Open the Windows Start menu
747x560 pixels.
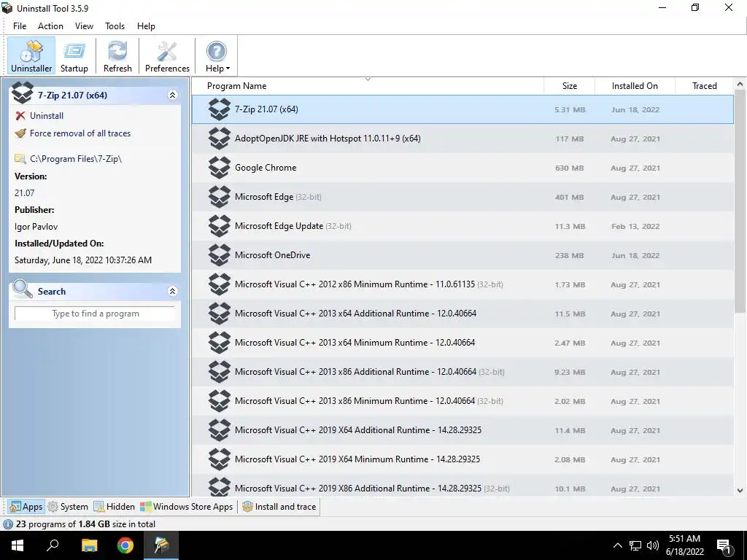coord(18,545)
